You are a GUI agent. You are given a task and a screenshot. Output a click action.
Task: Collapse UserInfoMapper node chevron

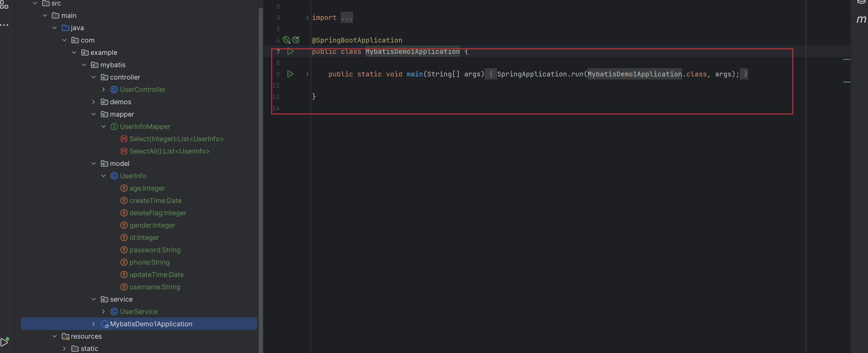click(x=104, y=126)
